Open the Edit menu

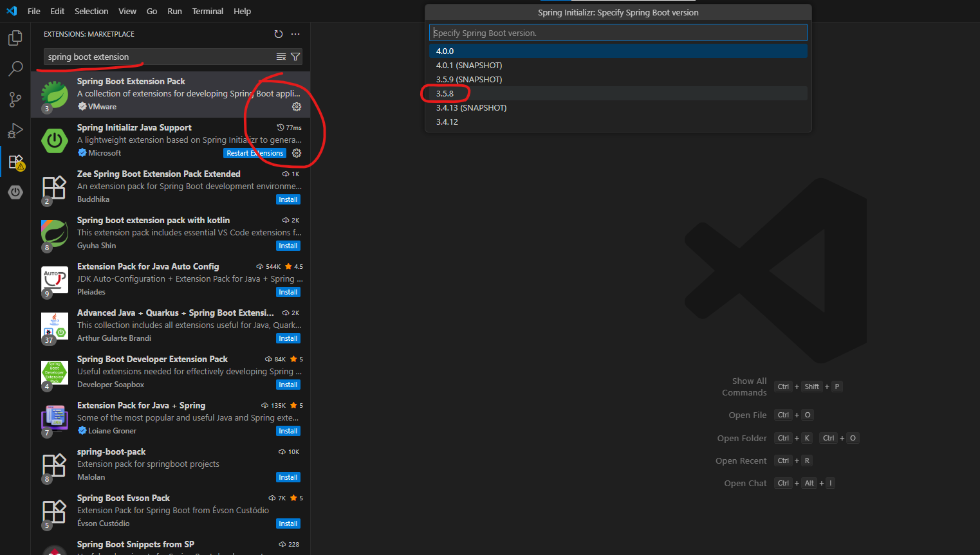[x=57, y=11]
